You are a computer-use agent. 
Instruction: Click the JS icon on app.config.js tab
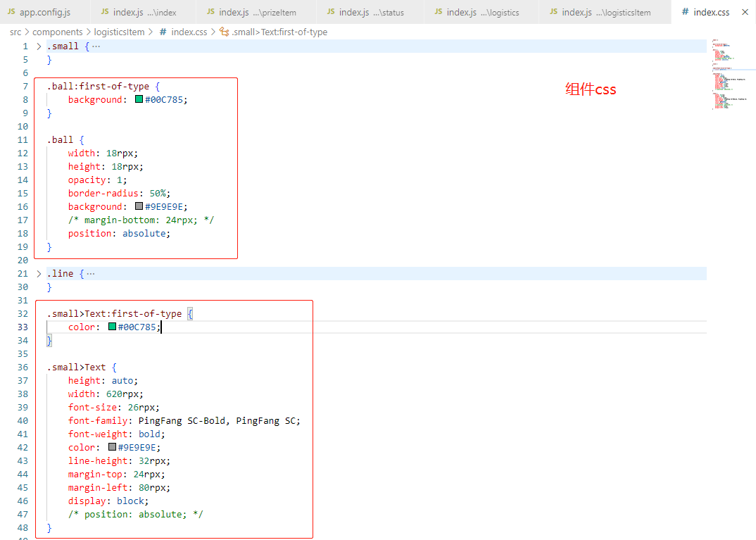point(11,11)
